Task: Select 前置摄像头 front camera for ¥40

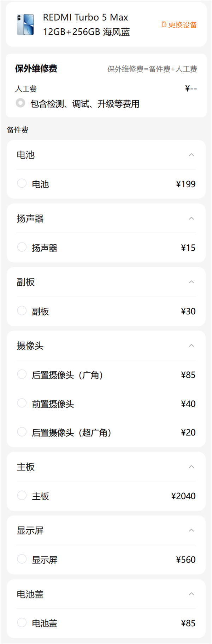Action: click(x=22, y=403)
